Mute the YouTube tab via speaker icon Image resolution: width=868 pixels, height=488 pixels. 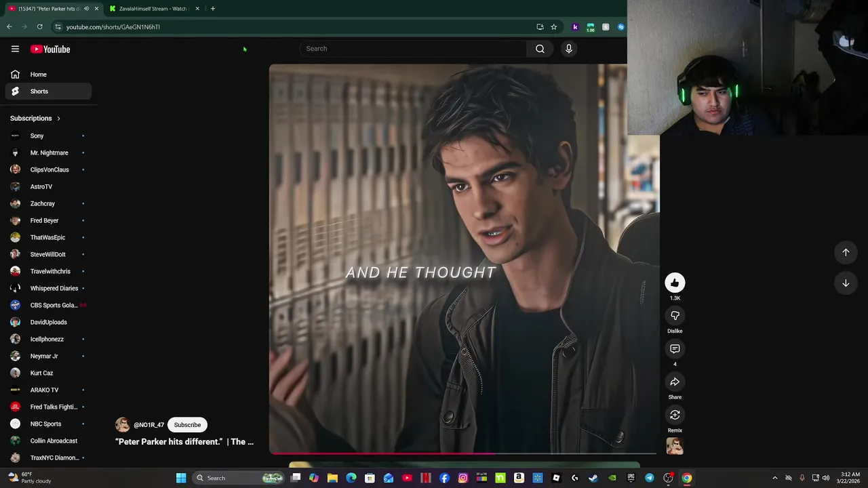coord(86,9)
